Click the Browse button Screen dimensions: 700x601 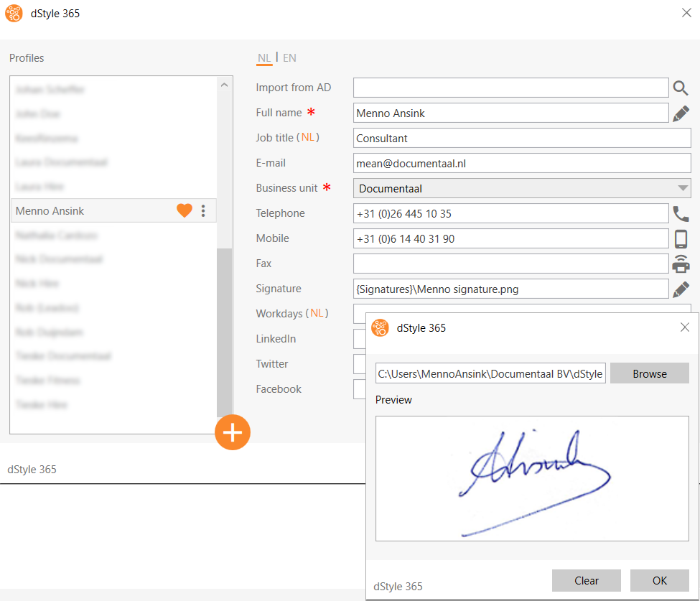(x=650, y=373)
